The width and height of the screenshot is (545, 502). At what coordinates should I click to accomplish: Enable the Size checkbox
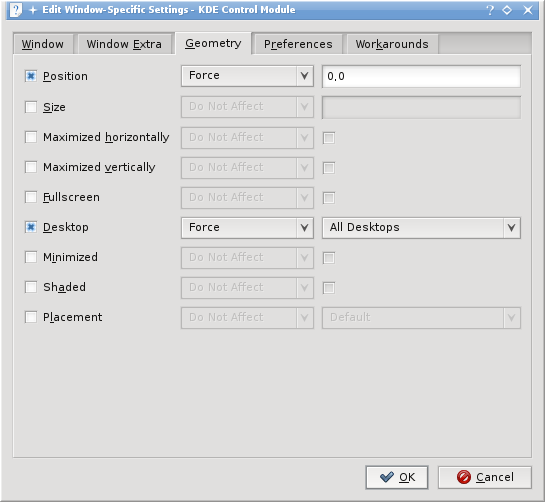[x=31, y=107]
